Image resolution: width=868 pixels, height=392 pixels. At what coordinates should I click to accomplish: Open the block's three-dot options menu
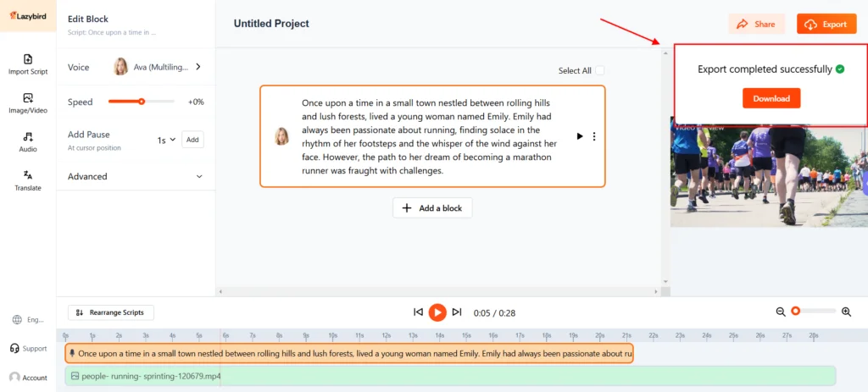pos(594,136)
